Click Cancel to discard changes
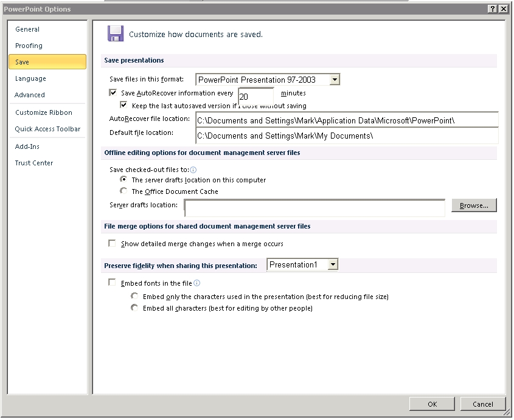514x420 pixels. (x=483, y=404)
